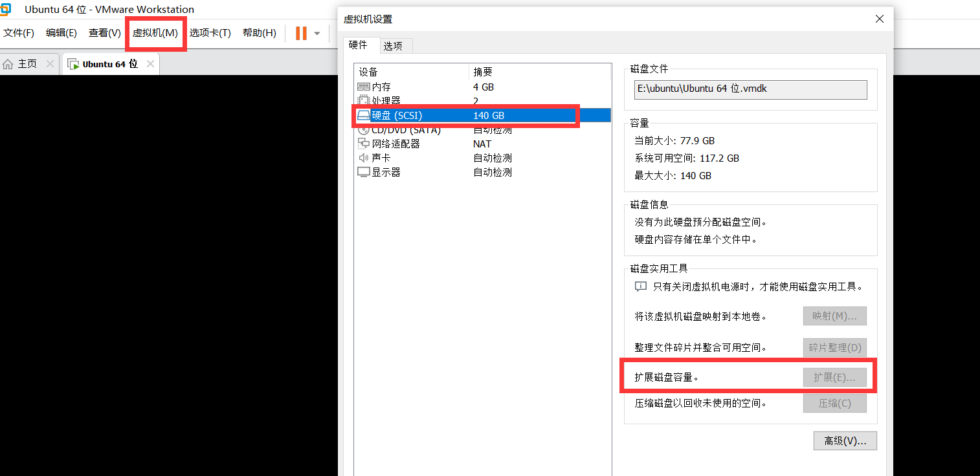Click the 碎片整理(D) button

835,347
